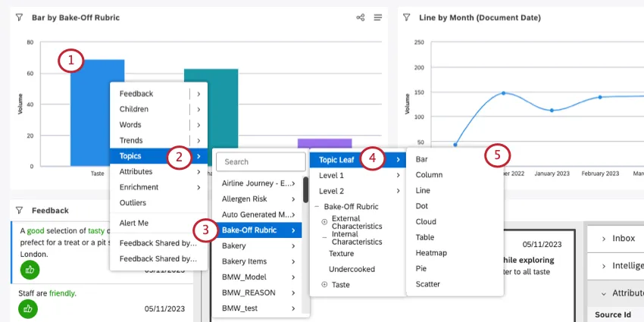Image resolution: width=644 pixels, height=322 pixels.
Task: Expand Taste topic plus icon
Action: tap(324, 284)
